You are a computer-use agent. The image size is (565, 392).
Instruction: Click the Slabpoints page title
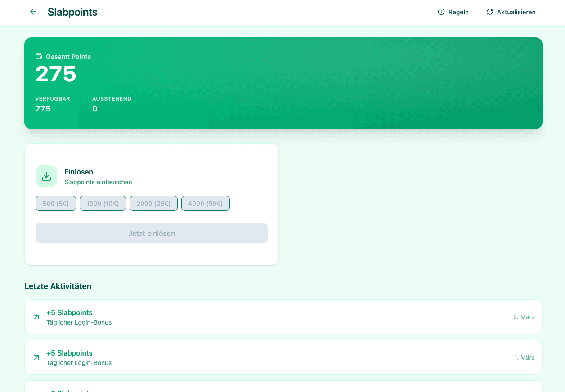coord(72,12)
